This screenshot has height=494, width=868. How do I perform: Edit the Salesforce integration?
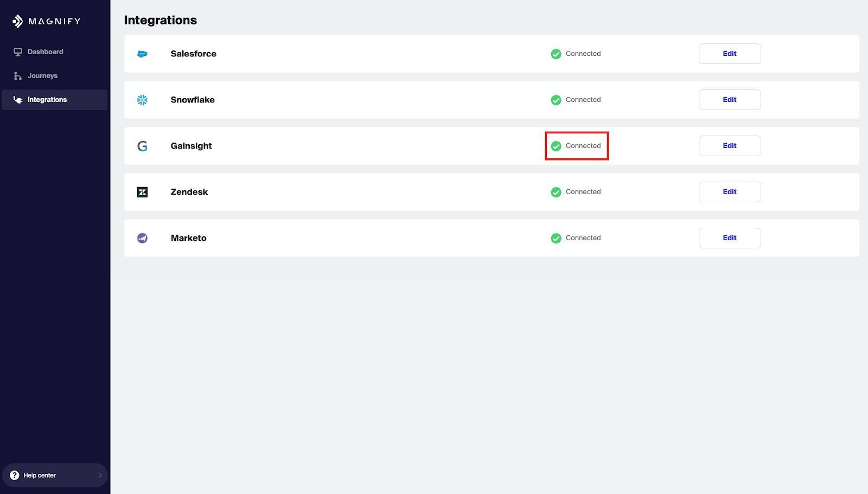pyautogui.click(x=729, y=54)
